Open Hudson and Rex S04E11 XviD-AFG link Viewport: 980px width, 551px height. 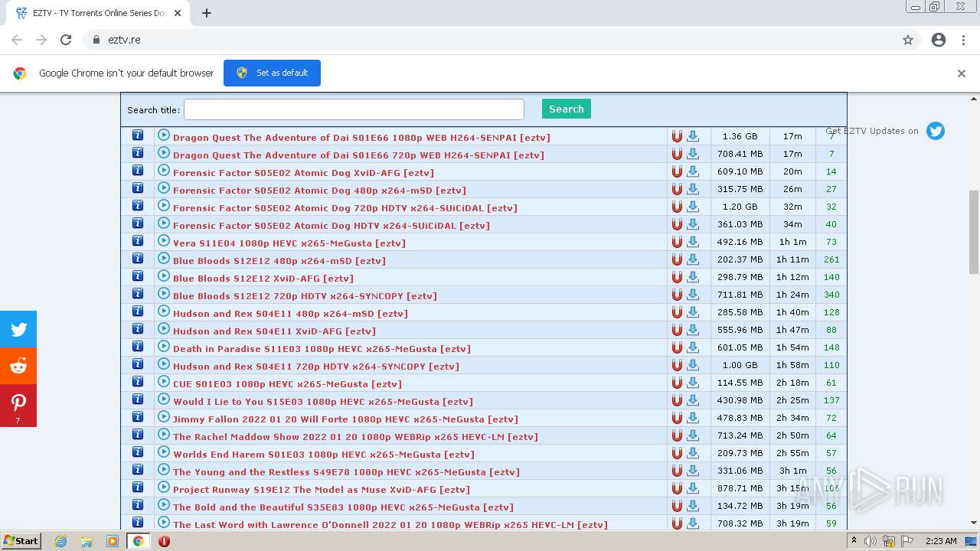click(274, 331)
